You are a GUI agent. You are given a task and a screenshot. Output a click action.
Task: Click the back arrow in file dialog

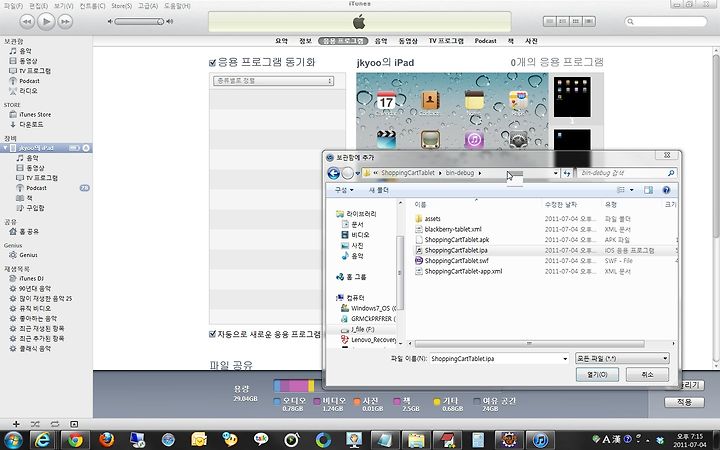tap(334, 173)
